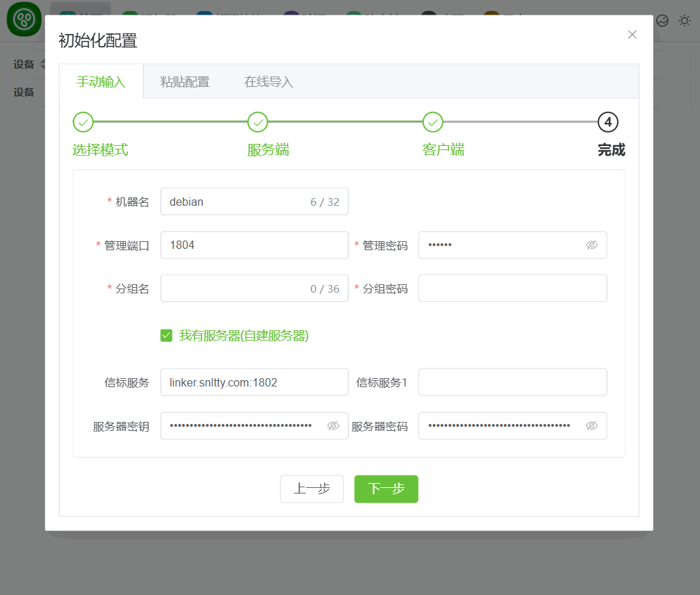Click the round face icon in header

pyautogui.click(x=662, y=21)
